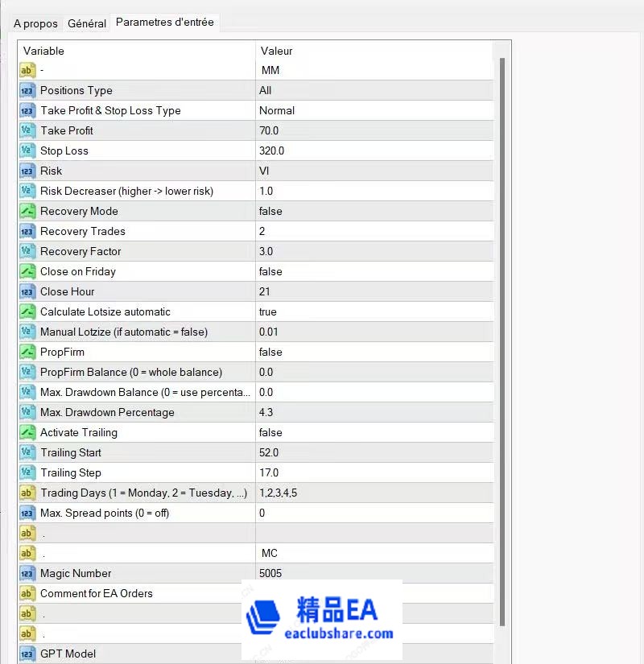Screen dimensions: 644x664
Task: Switch to the A propos tab
Action: (35, 23)
